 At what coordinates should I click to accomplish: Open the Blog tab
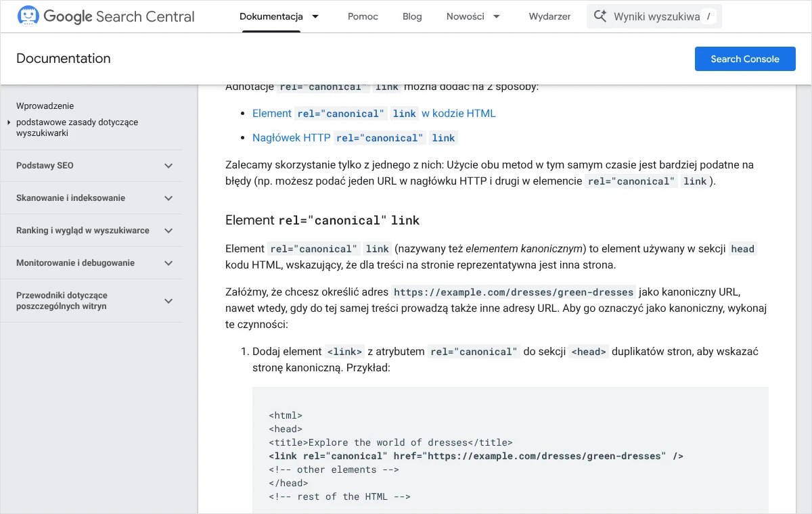tap(412, 16)
